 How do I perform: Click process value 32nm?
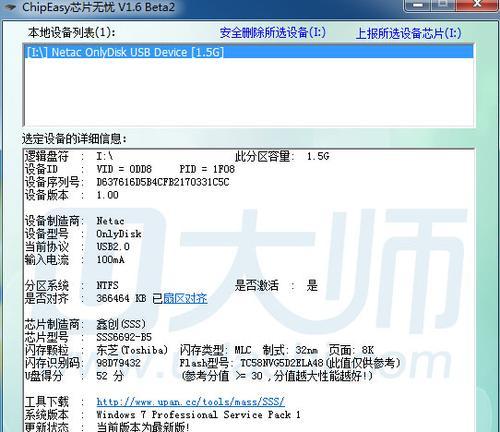306,350
